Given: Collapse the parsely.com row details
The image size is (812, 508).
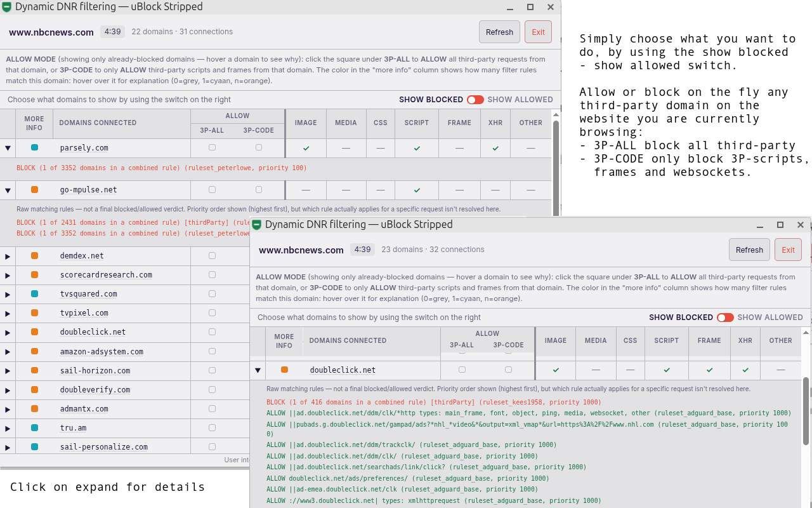Looking at the screenshot, I should pos(8,148).
